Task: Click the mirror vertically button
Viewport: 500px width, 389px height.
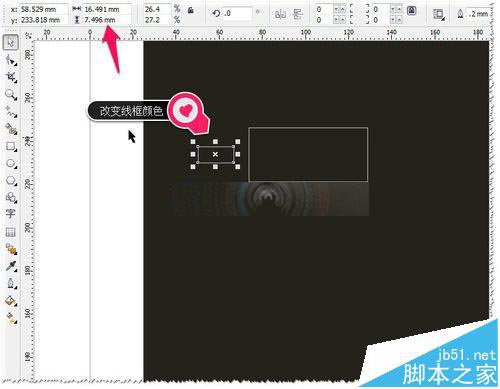Action: point(298,14)
